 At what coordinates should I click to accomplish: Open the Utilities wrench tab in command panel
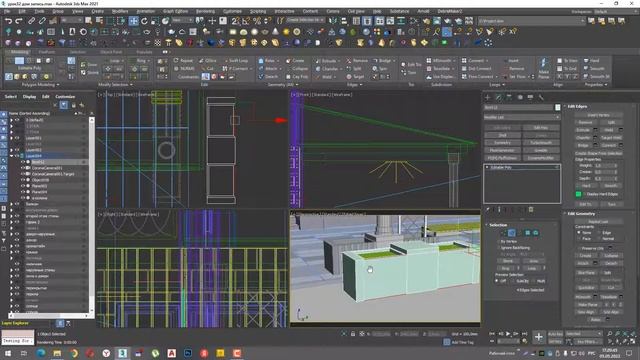pos(541,97)
